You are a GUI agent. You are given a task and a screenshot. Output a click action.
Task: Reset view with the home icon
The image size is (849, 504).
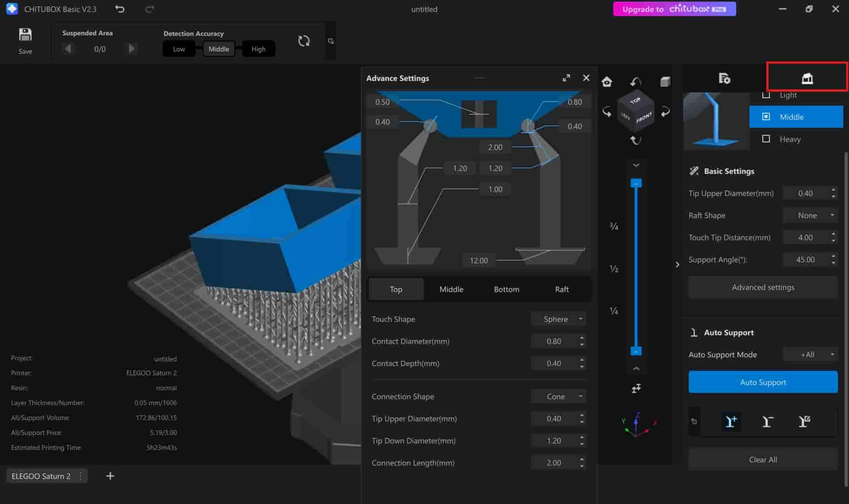point(607,82)
